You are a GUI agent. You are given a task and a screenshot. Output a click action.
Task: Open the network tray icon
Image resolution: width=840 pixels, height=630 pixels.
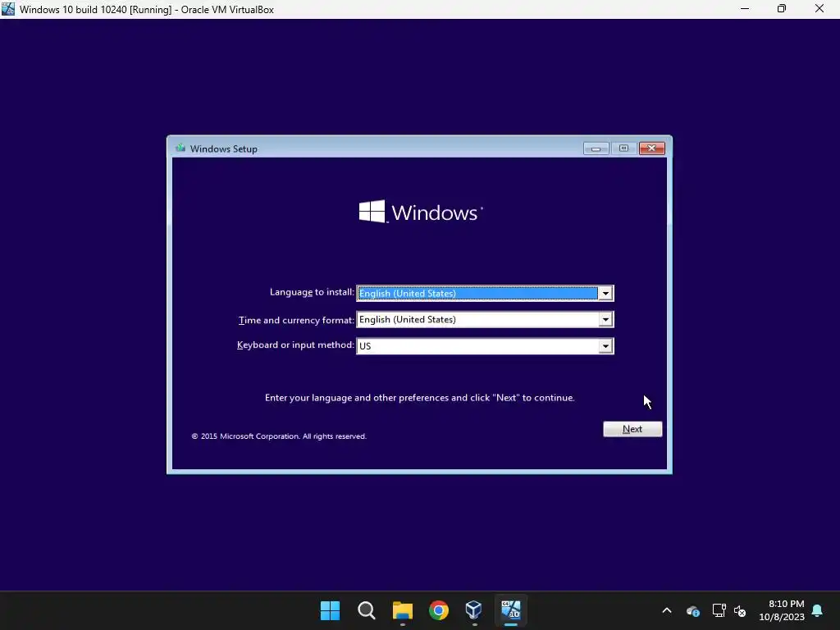click(719, 610)
